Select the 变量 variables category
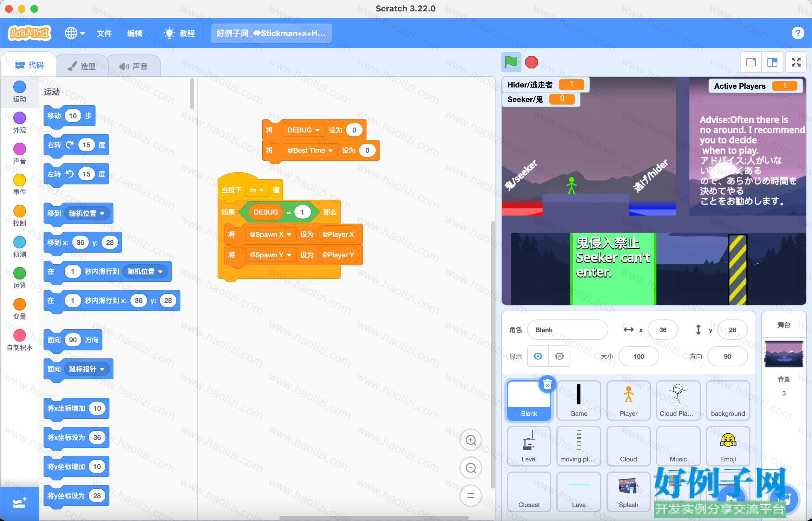Screen dimensions: 812x521 coord(20,310)
